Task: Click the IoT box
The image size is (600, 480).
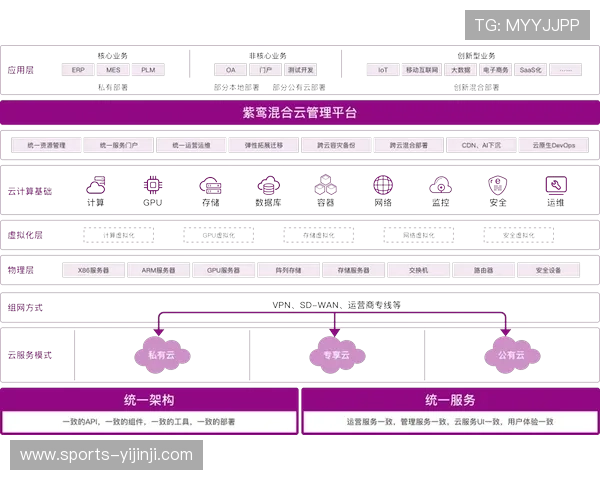Action: point(382,70)
